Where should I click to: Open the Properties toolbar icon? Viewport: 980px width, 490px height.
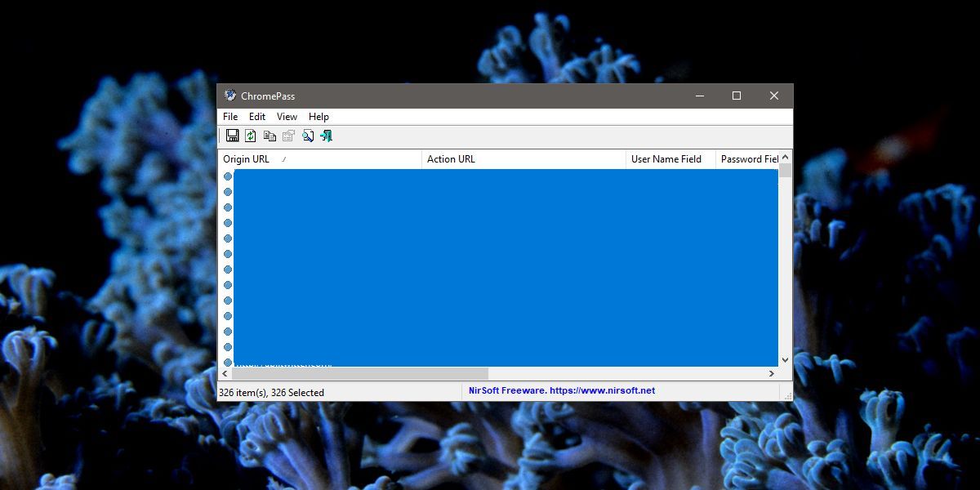(x=288, y=136)
